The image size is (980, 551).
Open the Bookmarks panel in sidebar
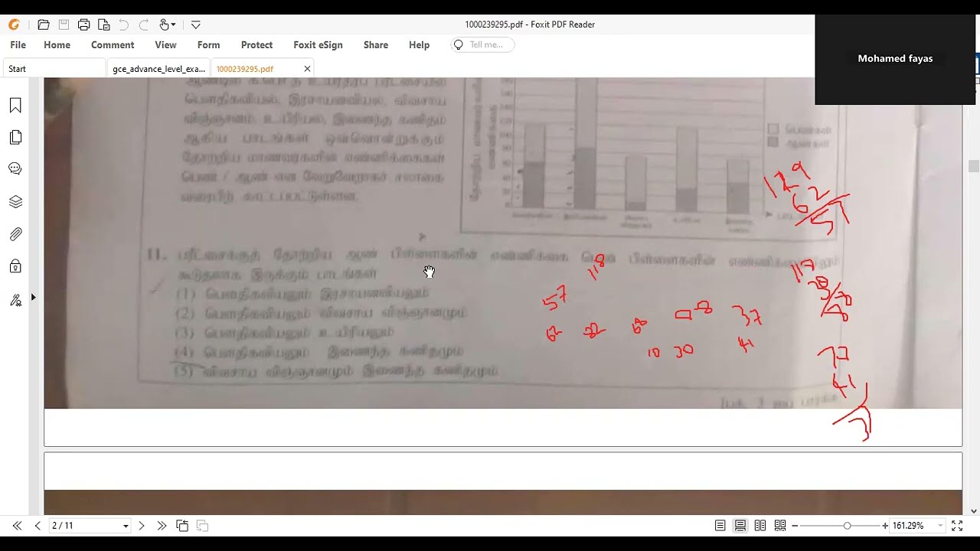tap(15, 106)
